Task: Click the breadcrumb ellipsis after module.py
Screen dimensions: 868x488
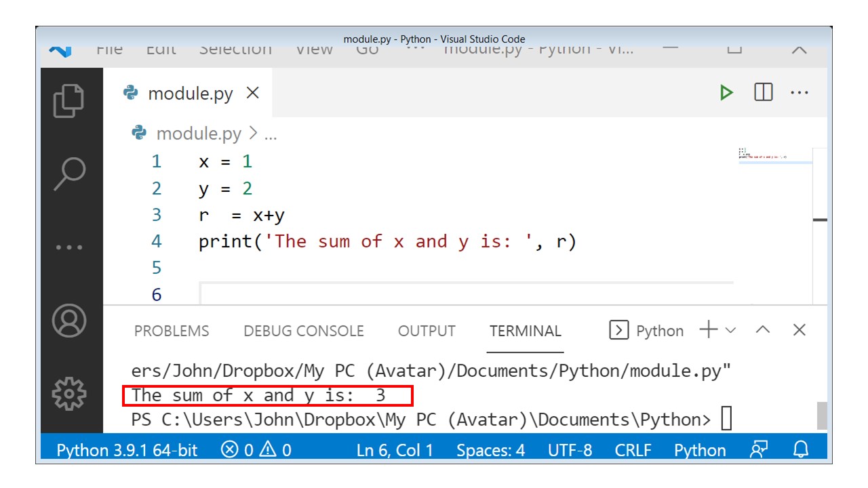Action: [x=270, y=134]
